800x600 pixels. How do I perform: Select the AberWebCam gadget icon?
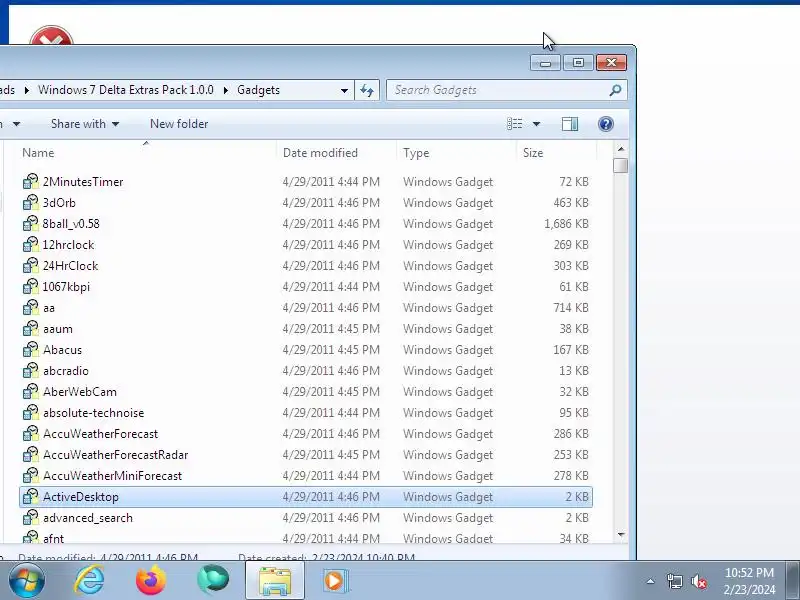pyautogui.click(x=31, y=391)
